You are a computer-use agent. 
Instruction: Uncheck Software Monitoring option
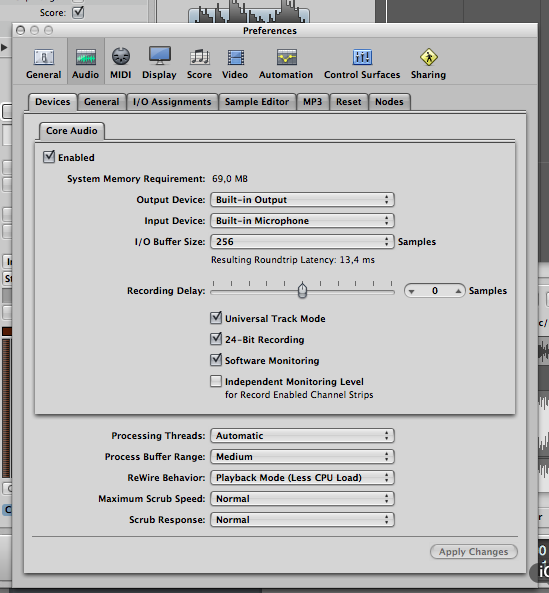tap(216, 360)
